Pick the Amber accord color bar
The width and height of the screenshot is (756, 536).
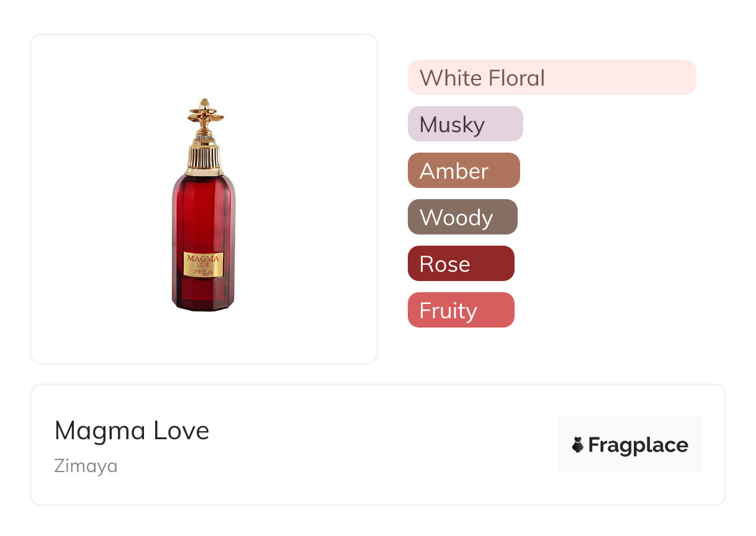(463, 171)
